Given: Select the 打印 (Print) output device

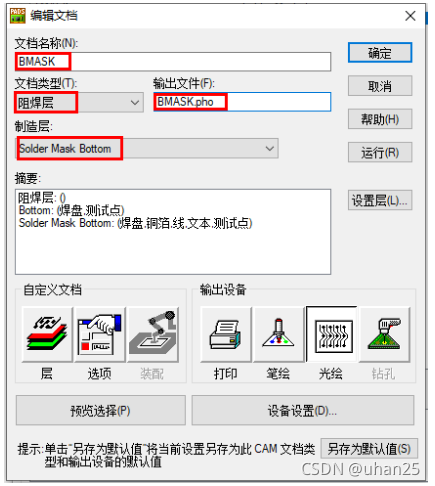Looking at the screenshot, I should (226, 334).
